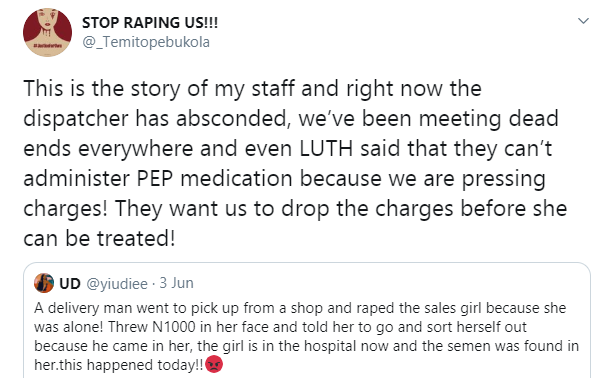Image resolution: width=594 pixels, height=378 pixels.
Task: Click 'They want us to drop the charges' sentence
Action: [x=243, y=209]
